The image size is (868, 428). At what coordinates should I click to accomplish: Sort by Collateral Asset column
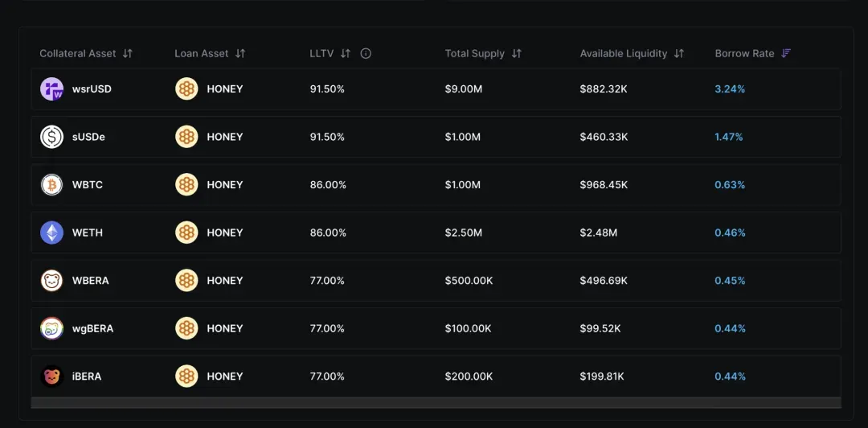point(128,54)
